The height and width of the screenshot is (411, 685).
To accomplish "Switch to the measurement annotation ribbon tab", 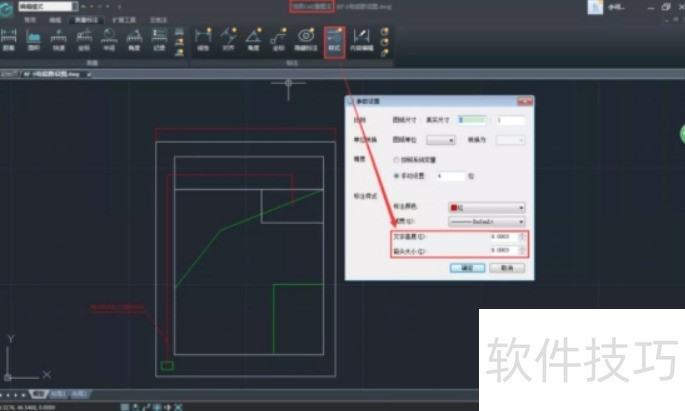I will point(86,20).
